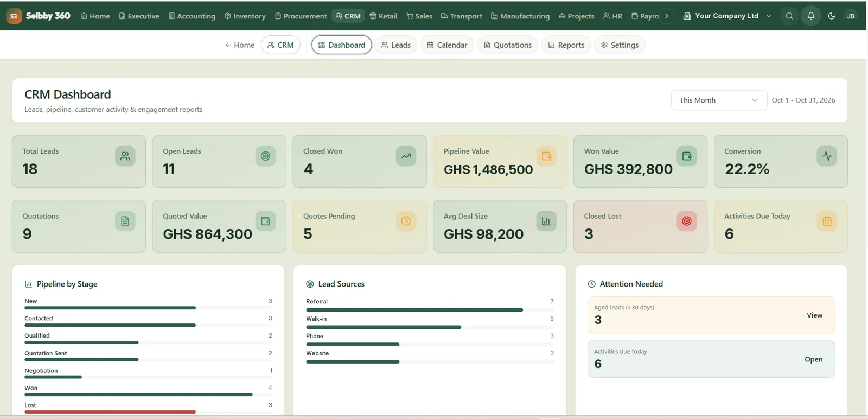
Task: Open CRM Settings tab
Action: coord(619,45)
